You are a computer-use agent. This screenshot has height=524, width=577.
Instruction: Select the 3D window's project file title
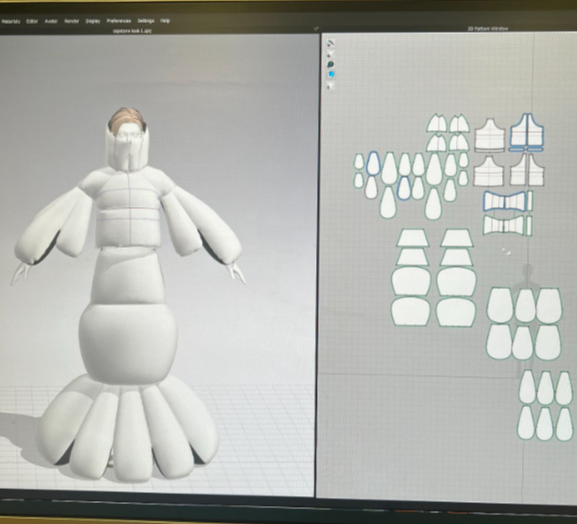click(x=132, y=31)
